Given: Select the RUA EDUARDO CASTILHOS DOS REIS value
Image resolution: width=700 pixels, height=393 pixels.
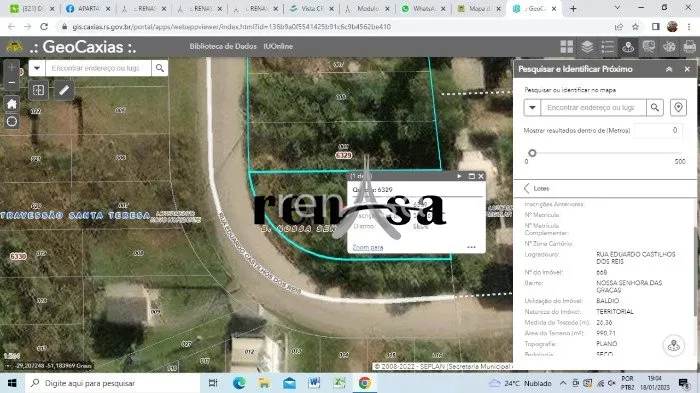Looking at the screenshot, I should click(x=636, y=258).
